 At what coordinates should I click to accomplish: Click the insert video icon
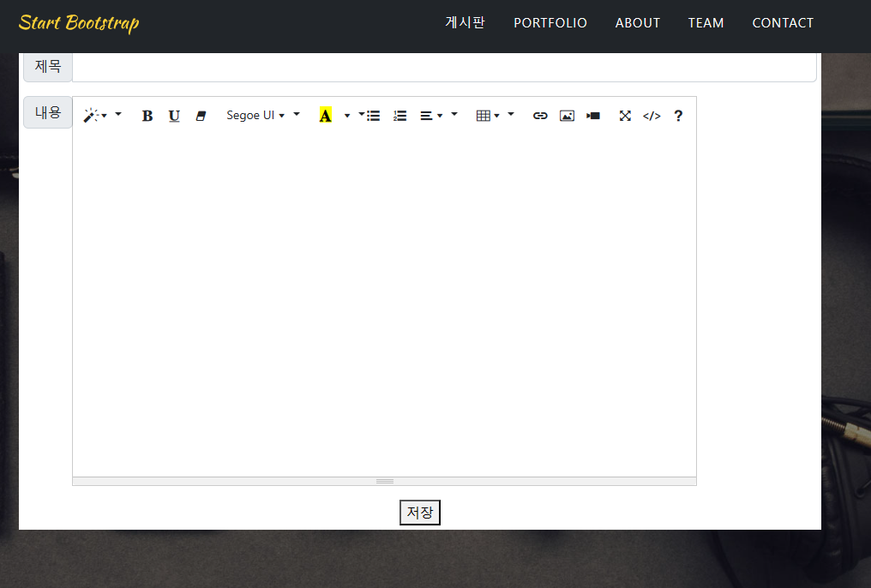[x=593, y=116]
